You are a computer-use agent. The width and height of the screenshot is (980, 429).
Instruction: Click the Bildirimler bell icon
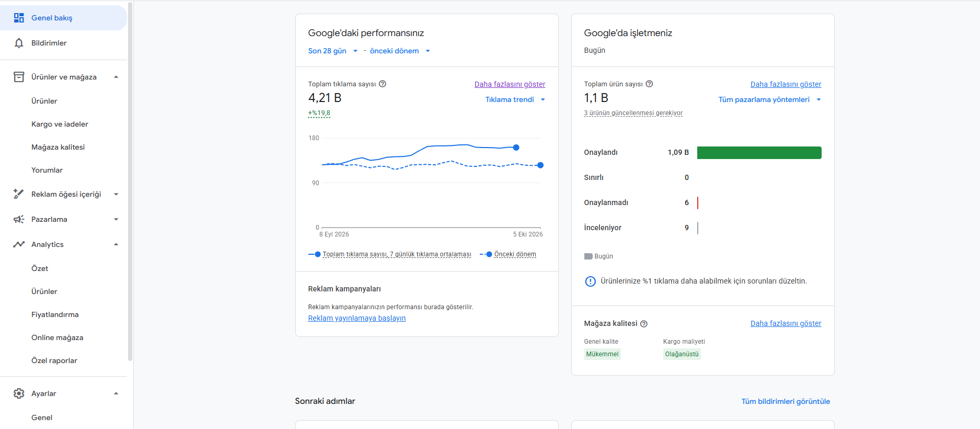(19, 43)
